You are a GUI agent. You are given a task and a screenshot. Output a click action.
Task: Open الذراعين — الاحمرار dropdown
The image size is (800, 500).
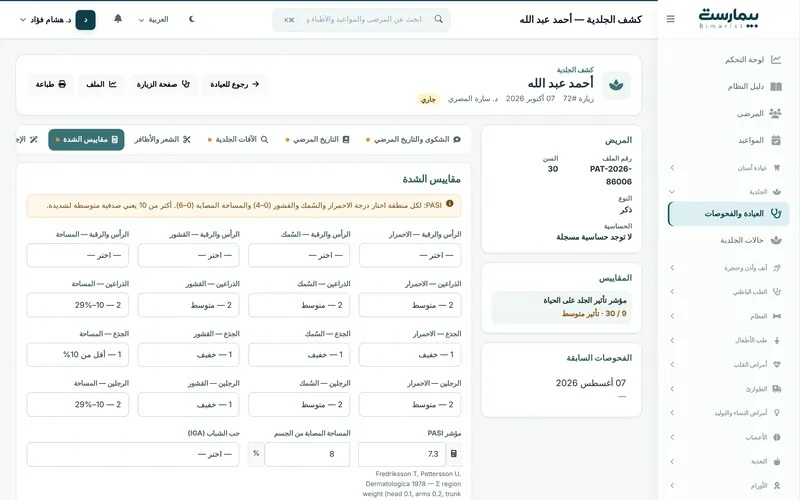point(410,305)
